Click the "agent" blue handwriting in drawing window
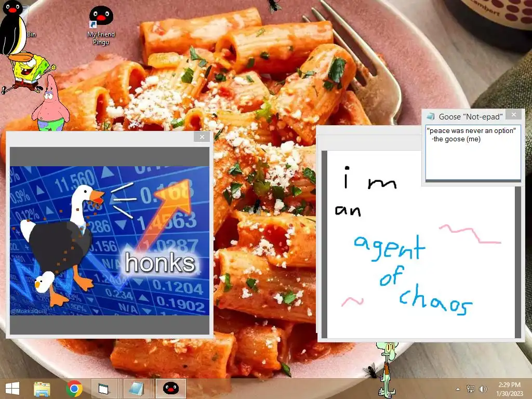The width and height of the screenshot is (532, 399). (x=389, y=248)
